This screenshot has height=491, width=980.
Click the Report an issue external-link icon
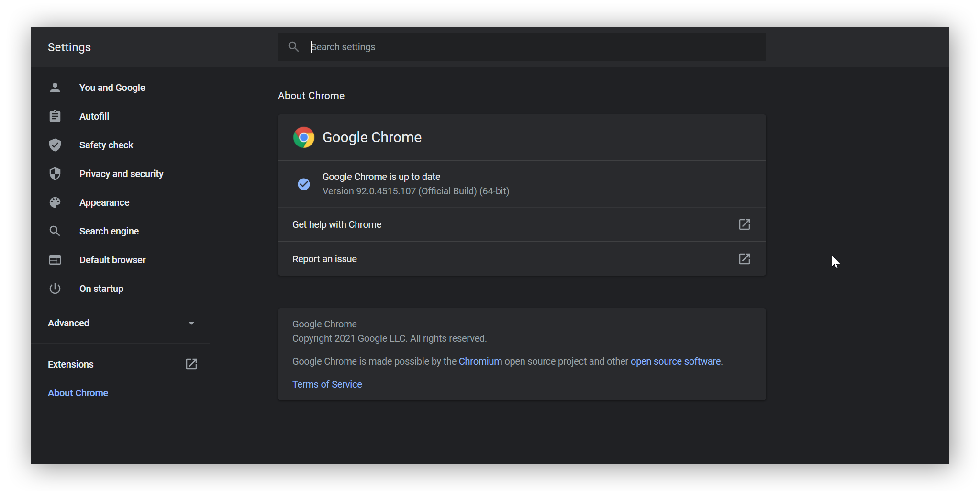[745, 259]
